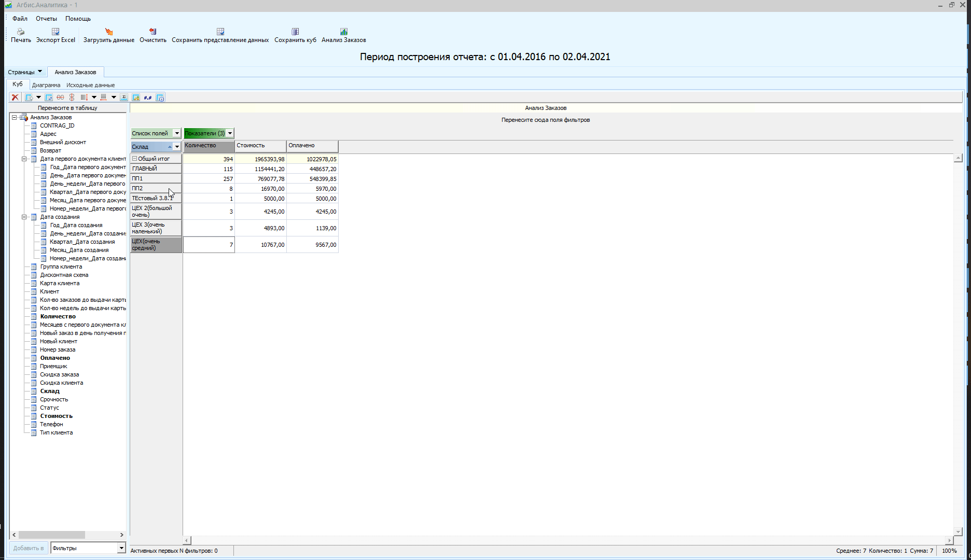Collapse Дата первого документа клиента node
Screen dimensions: 971x560
tap(24, 159)
